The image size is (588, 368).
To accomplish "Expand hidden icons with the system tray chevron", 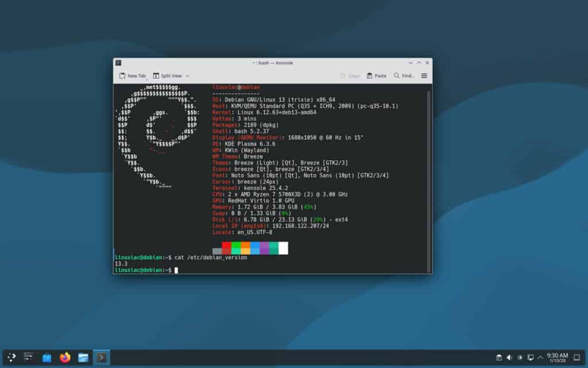I will tap(540, 357).
